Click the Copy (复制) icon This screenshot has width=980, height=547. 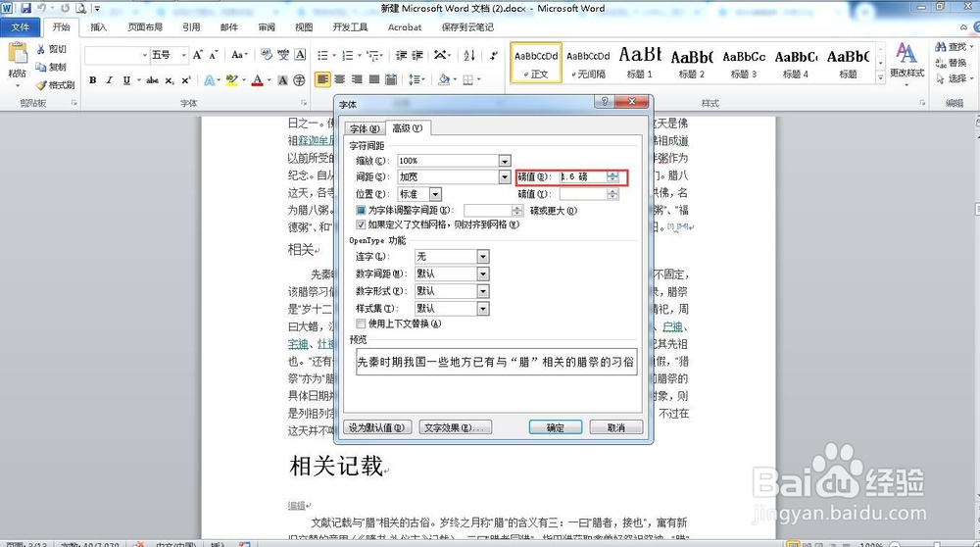[x=41, y=67]
